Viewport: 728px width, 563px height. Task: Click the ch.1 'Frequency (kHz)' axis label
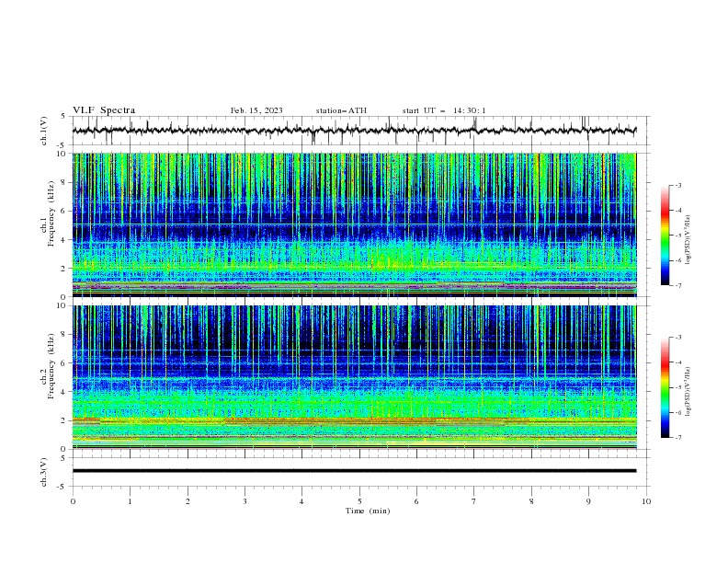click(x=51, y=214)
